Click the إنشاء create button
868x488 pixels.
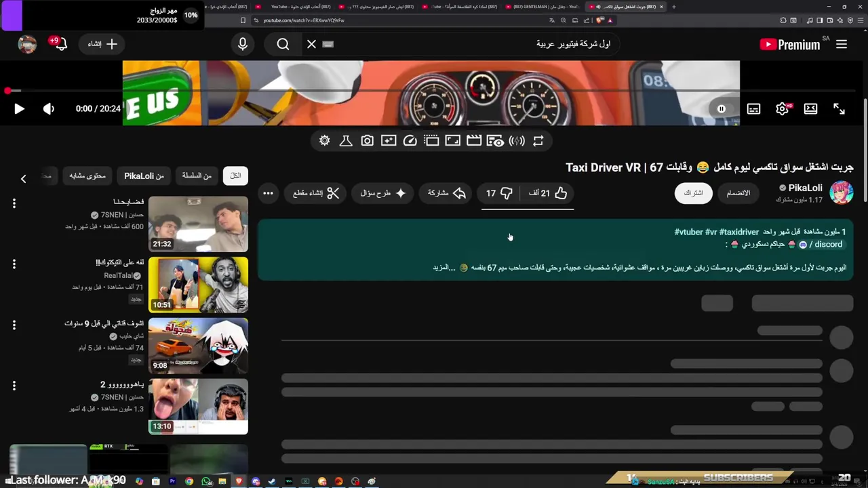[x=102, y=44]
